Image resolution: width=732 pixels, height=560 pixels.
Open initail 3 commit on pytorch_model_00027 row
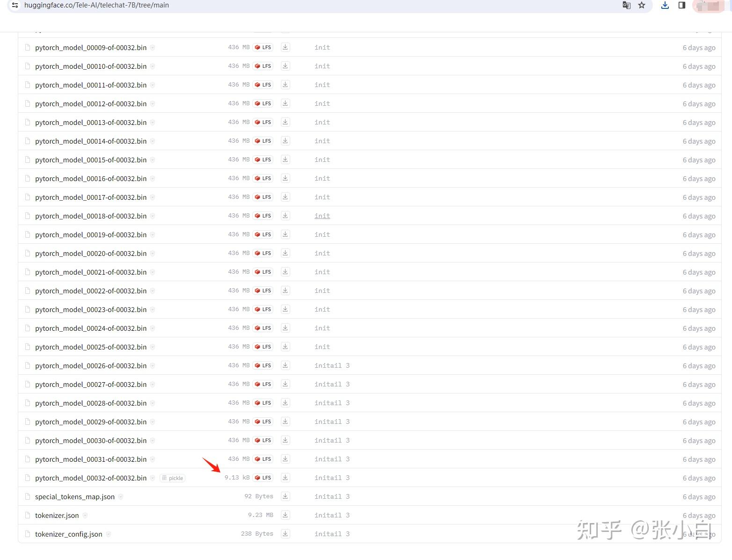coord(332,384)
